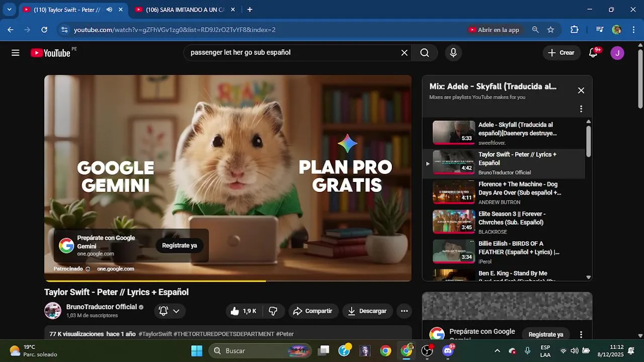644x362 pixels.
Task: Open Task View on the taskbar
Action: (x=325, y=350)
